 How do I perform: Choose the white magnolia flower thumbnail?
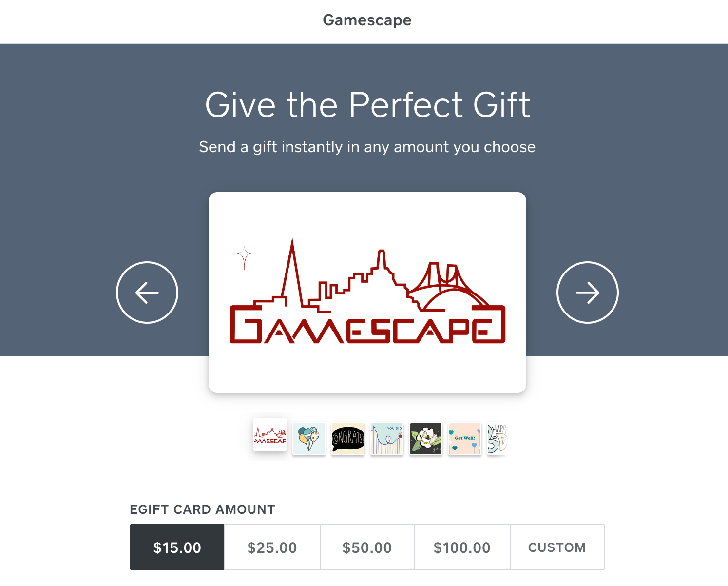coord(426,439)
